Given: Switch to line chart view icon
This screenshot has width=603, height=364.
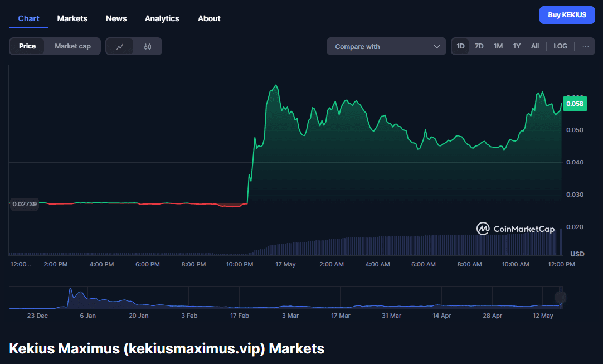Looking at the screenshot, I should pos(120,47).
